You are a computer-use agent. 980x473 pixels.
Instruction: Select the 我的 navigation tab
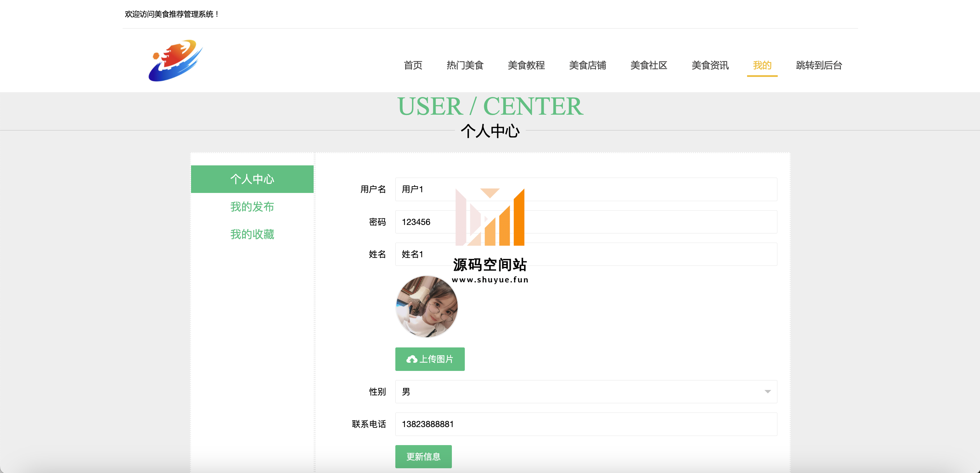[x=762, y=65]
